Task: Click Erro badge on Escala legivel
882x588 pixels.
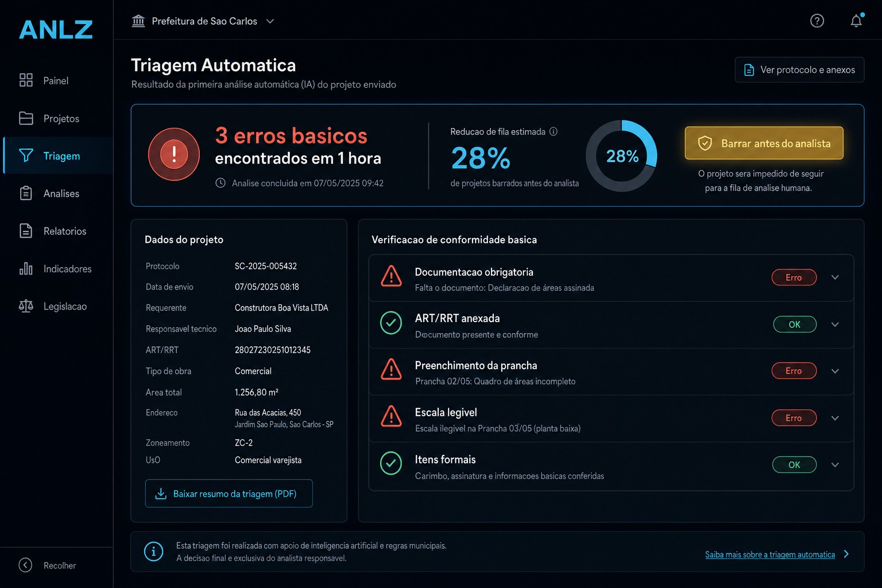Action: 794,418
